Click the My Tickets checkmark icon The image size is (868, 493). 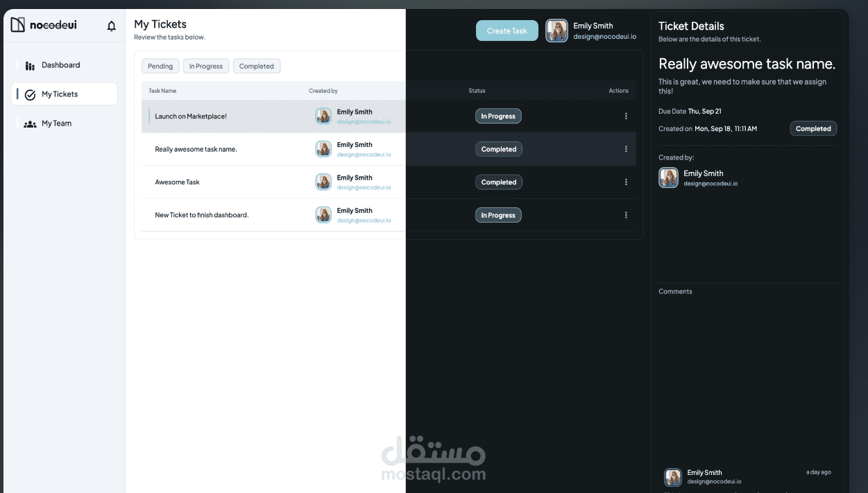30,95
